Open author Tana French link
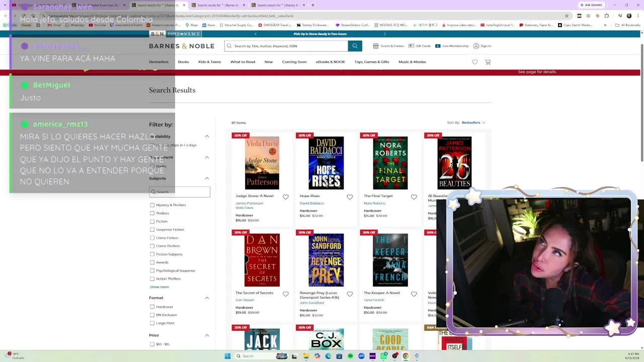Viewport: 644px width, 362px height. (374, 300)
